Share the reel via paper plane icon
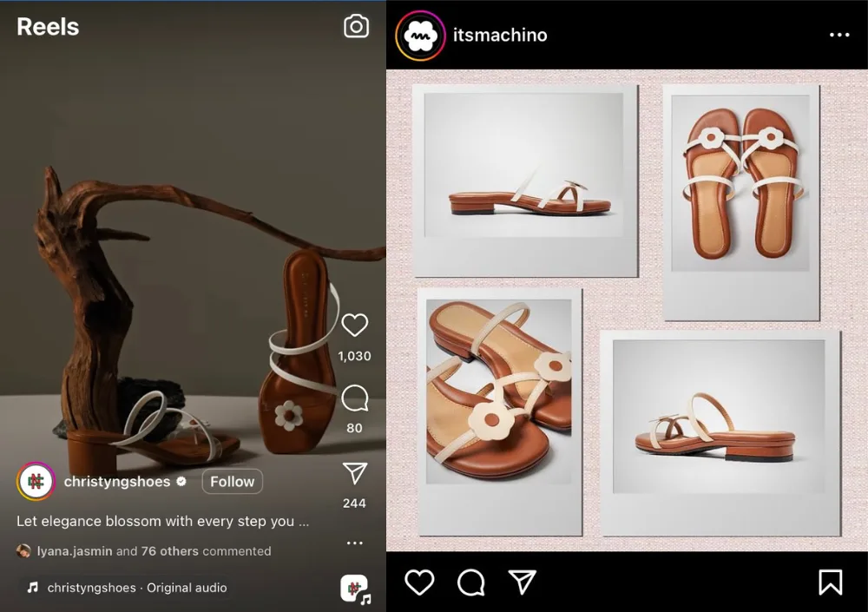 coord(354,473)
